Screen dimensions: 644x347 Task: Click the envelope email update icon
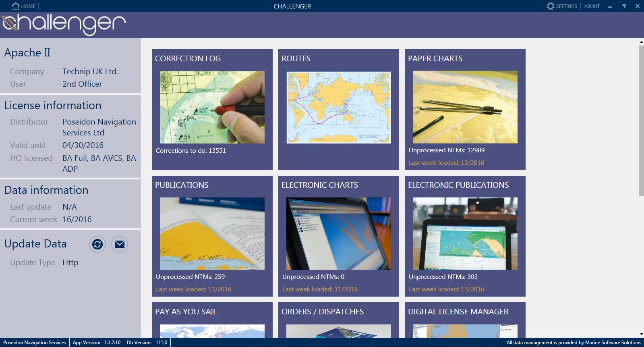(x=120, y=244)
